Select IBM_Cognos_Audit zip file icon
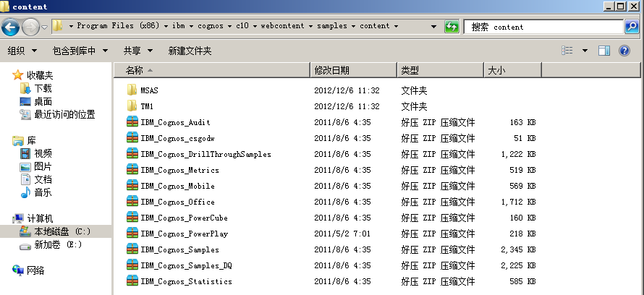The width and height of the screenshot is (644, 295). (x=132, y=122)
